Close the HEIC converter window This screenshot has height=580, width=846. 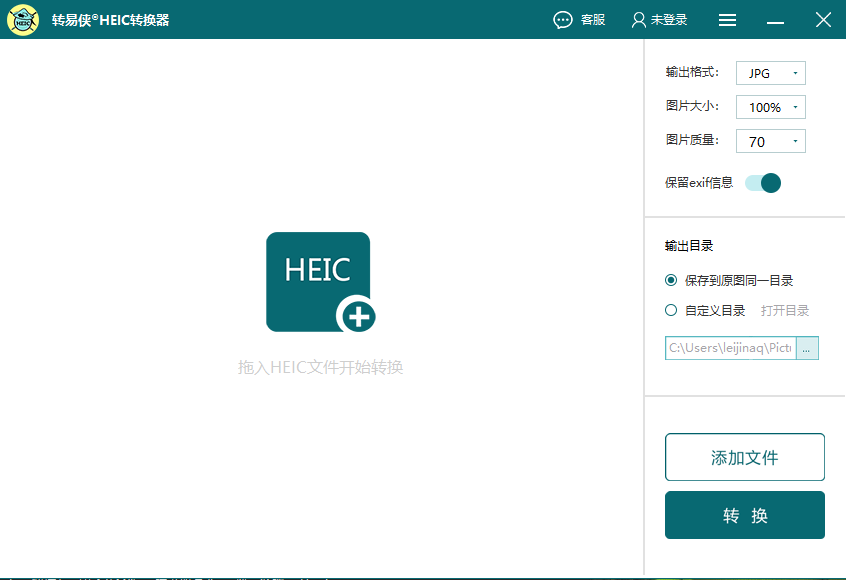pos(823,20)
